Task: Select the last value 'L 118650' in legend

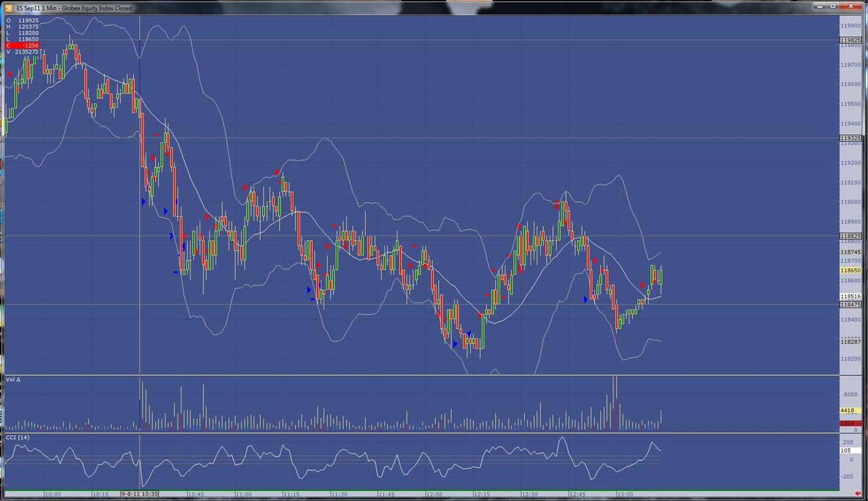Action: tap(23, 39)
